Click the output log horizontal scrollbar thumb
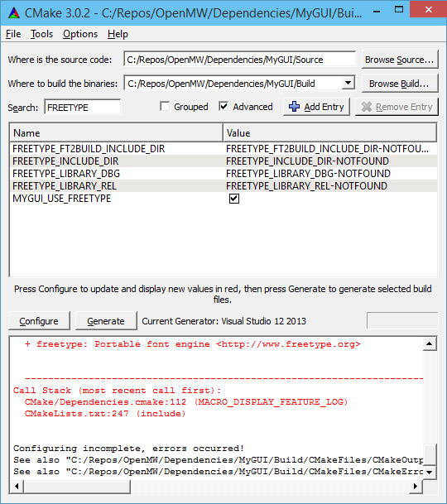The height and width of the screenshot is (504, 447). point(77,486)
